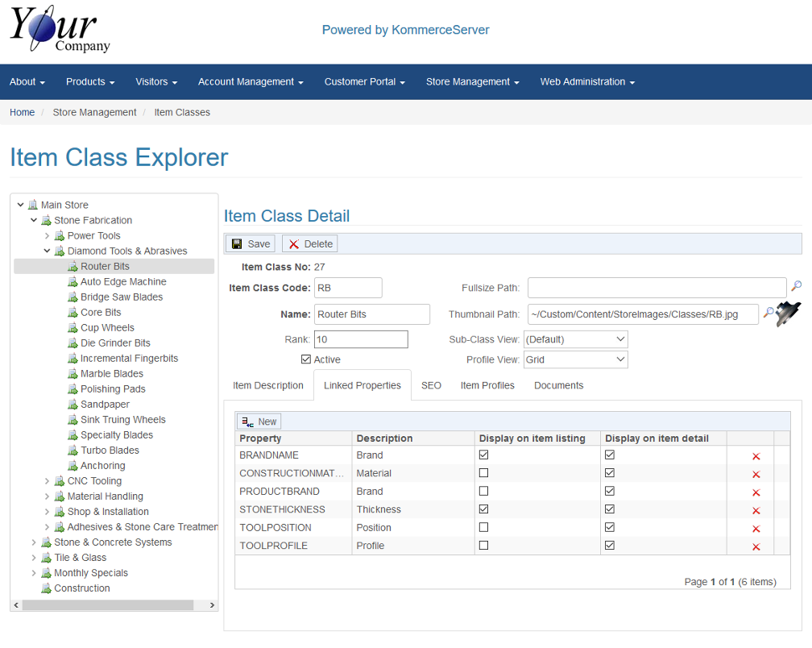
Task: Click the Router Bits thumbnail preview image
Action: pyautogui.click(x=789, y=314)
